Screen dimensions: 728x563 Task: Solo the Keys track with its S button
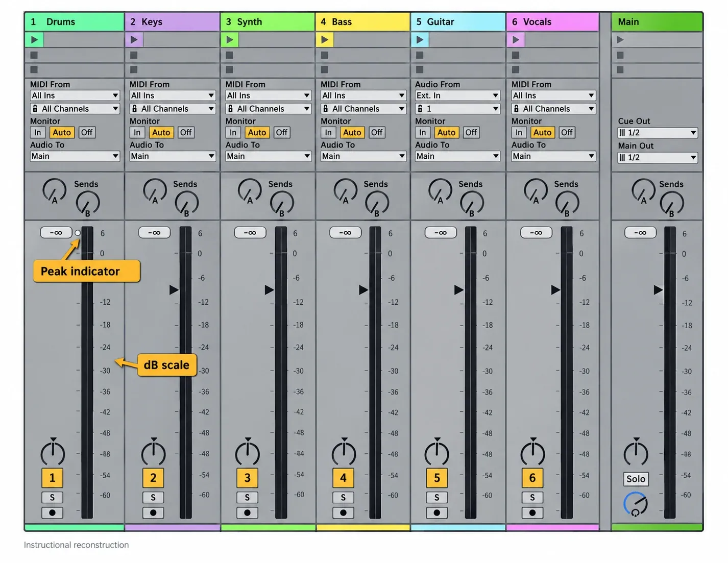153,497
